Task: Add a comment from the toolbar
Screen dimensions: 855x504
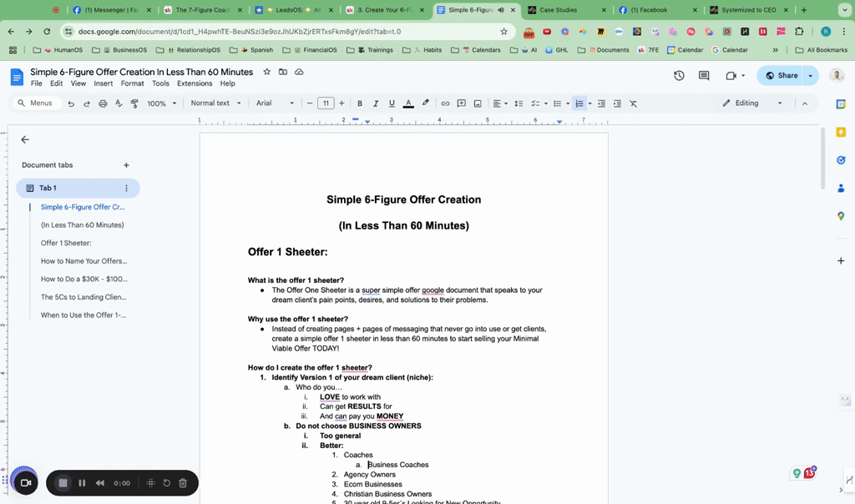Action: (461, 103)
